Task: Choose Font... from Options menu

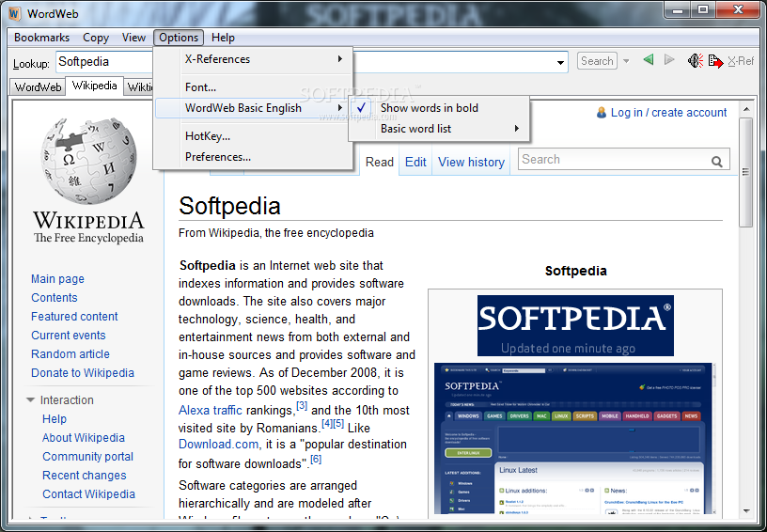Action: pyautogui.click(x=253, y=87)
